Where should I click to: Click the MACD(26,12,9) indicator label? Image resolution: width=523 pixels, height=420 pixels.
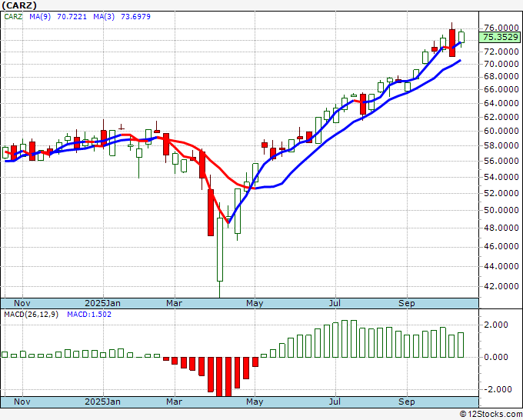[x=31, y=315]
